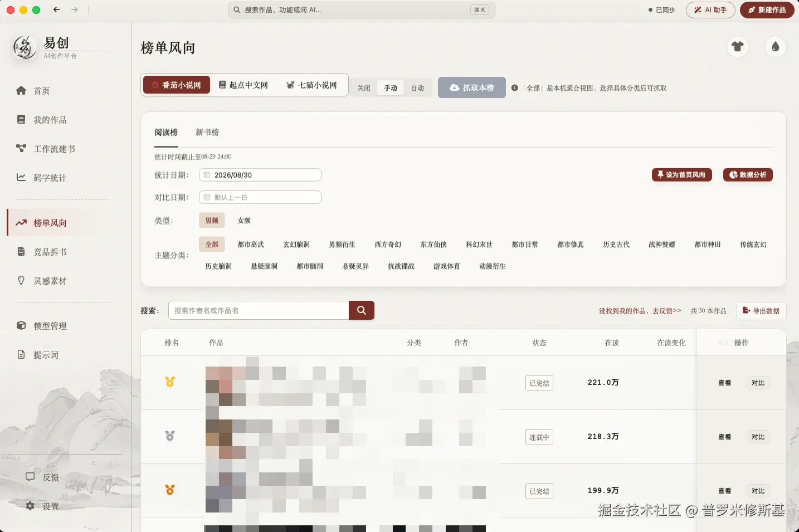The image size is (799, 532).
Task: Open the 阅读榜 tab
Action: coord(166,133)
